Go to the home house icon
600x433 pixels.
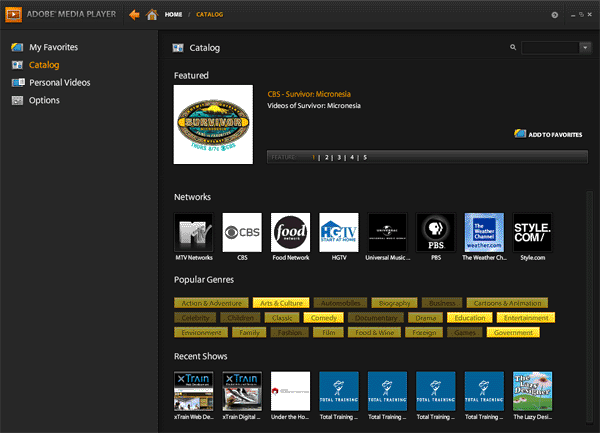(152, 15)
